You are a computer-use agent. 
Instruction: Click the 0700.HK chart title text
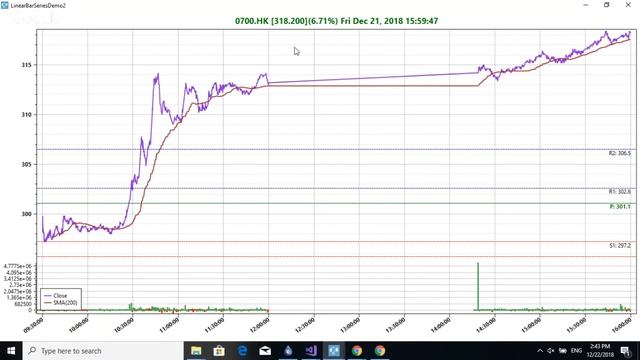click(x=336, y=21)
